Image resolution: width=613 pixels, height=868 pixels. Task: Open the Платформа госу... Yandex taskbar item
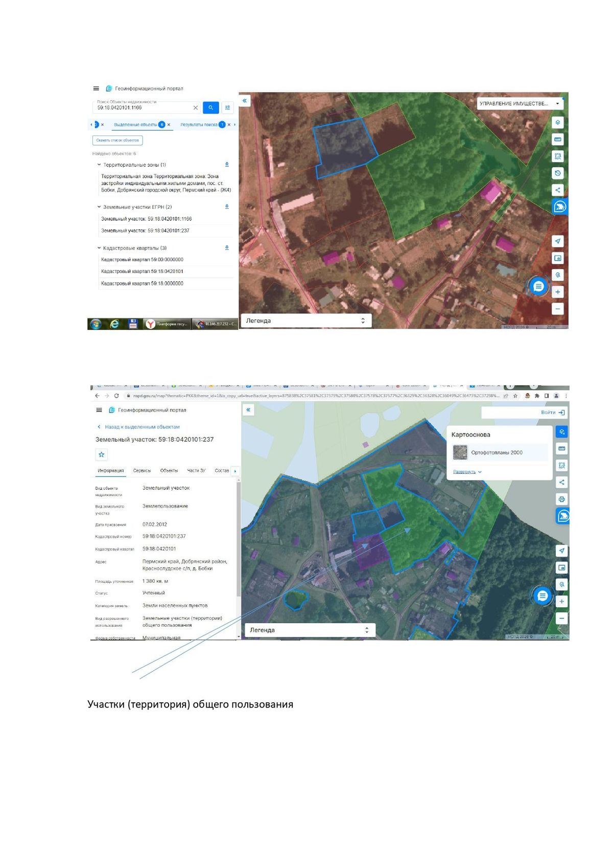click(167, 324)
